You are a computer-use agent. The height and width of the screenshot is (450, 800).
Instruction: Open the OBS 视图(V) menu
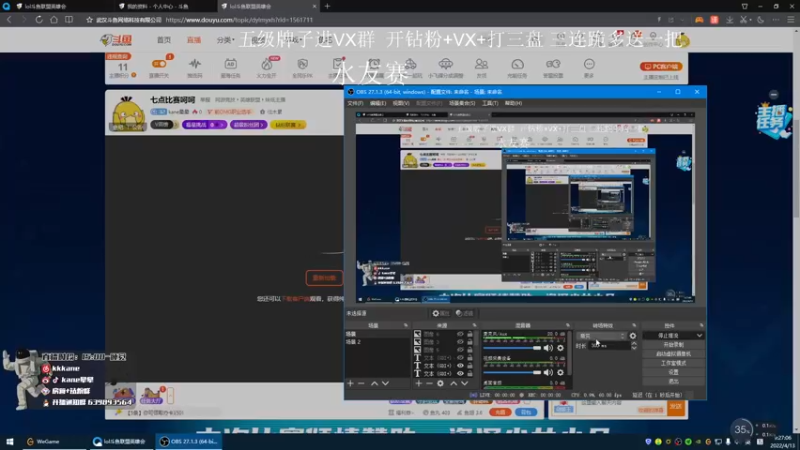401,103
